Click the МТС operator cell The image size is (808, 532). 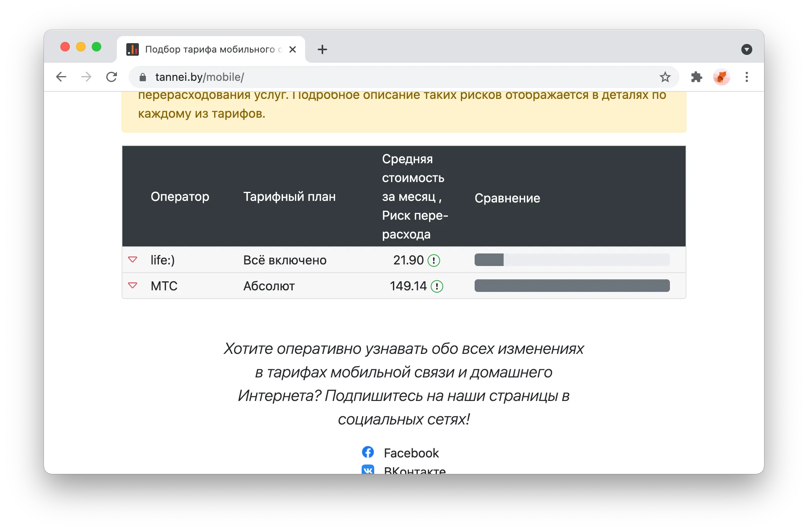click(x=164, y=286)
